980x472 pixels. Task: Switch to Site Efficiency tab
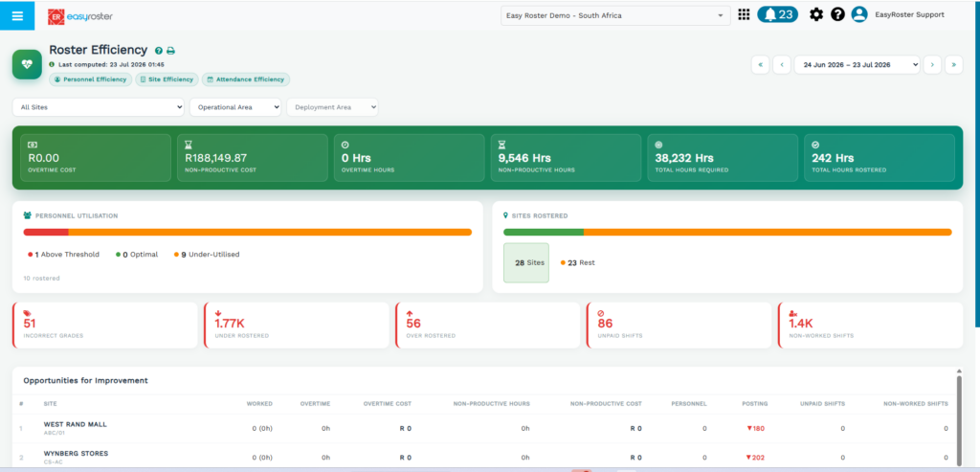[x=167, y=79]
